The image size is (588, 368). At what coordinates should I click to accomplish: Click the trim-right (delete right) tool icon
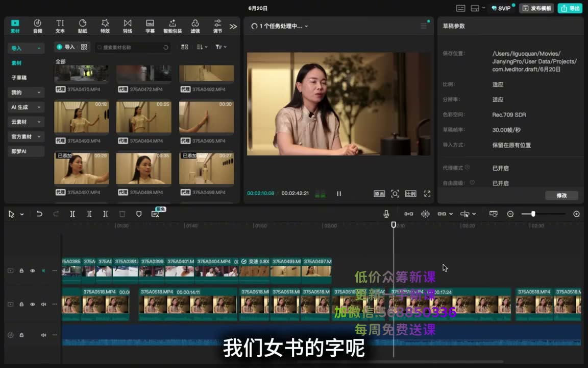(105, 214)
